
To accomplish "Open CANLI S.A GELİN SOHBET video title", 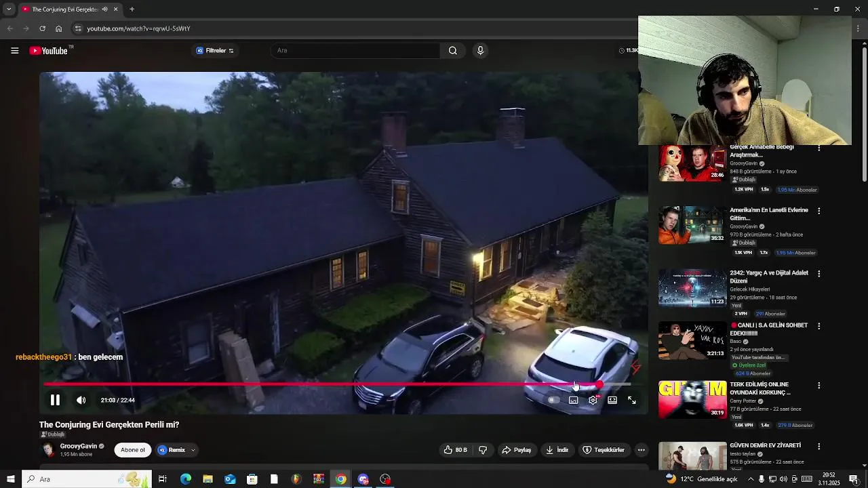I will coord(769,329).
